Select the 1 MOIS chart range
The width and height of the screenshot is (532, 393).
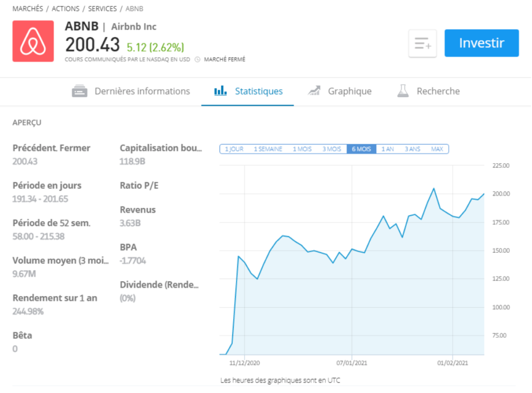pos(302,149)
